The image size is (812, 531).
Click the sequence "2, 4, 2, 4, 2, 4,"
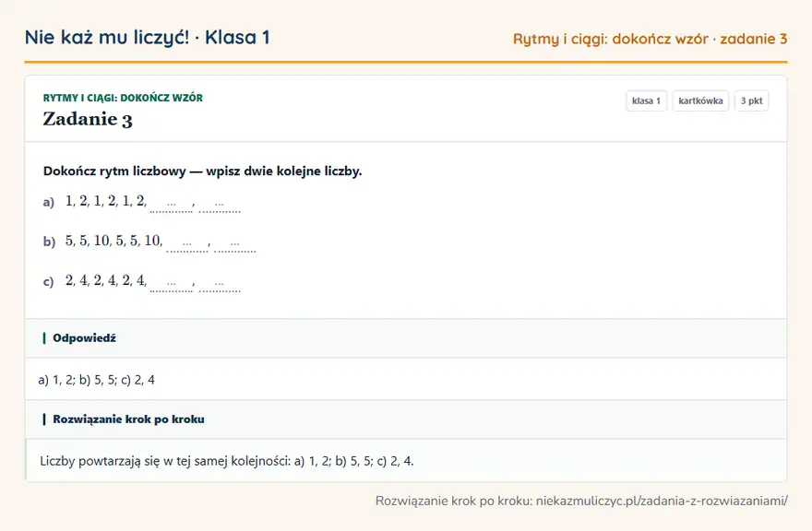(x=106, y=280)
